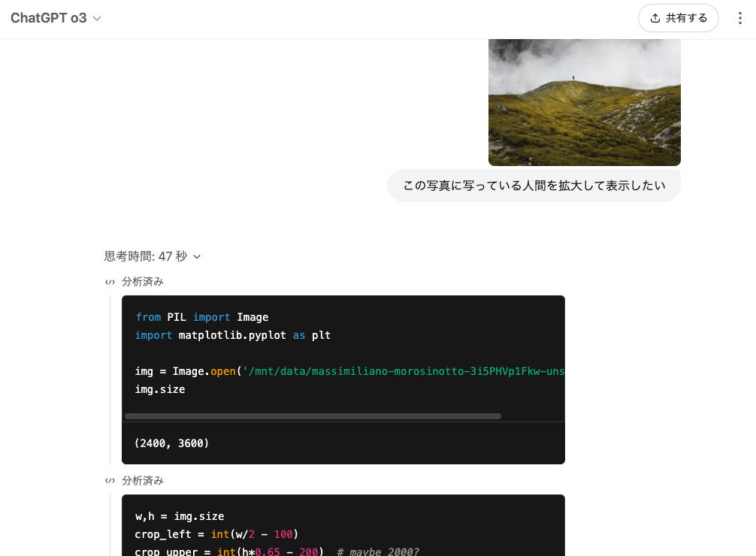Click the 共有する share button
This screenshot has width=756, height=556.
(x=678, y=18)
